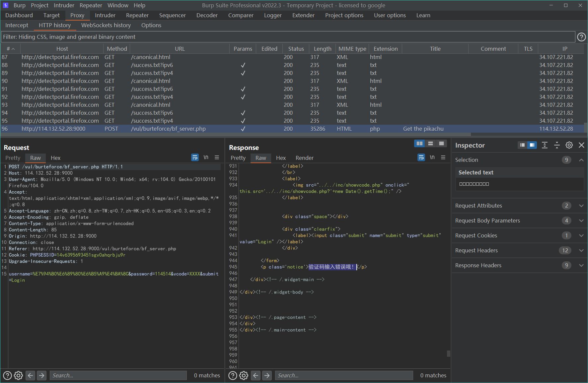Click in the Response search field
The image size is (588, 383).
coord(344,375)
